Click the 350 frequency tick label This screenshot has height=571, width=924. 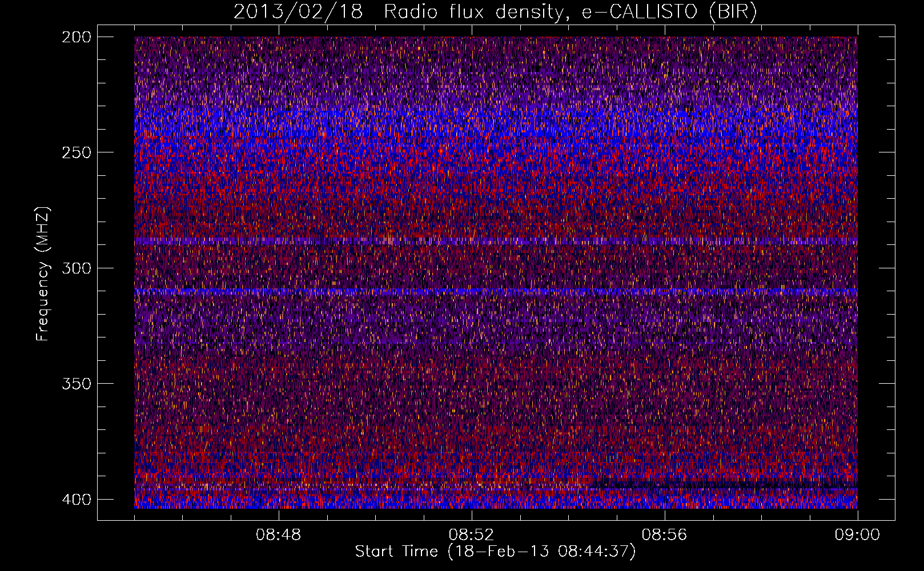76,384
